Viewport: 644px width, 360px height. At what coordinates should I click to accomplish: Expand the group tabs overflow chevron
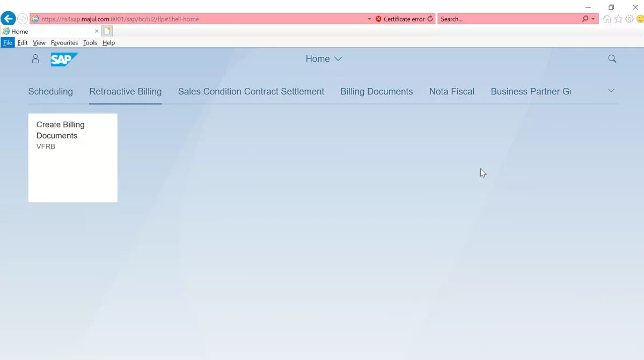[x=611, y=91]
